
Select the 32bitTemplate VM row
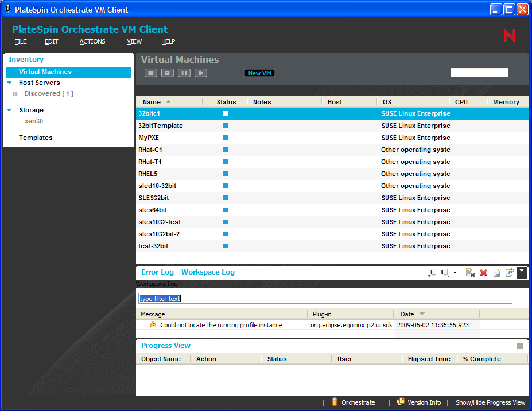(x=332, y=126)
